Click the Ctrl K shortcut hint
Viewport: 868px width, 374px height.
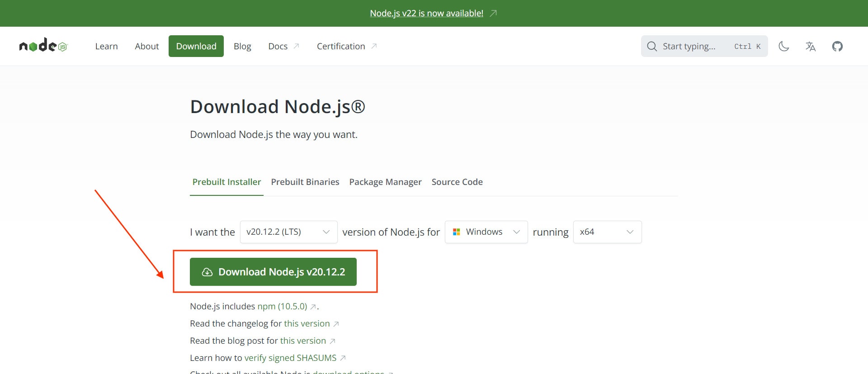point(747,46)
